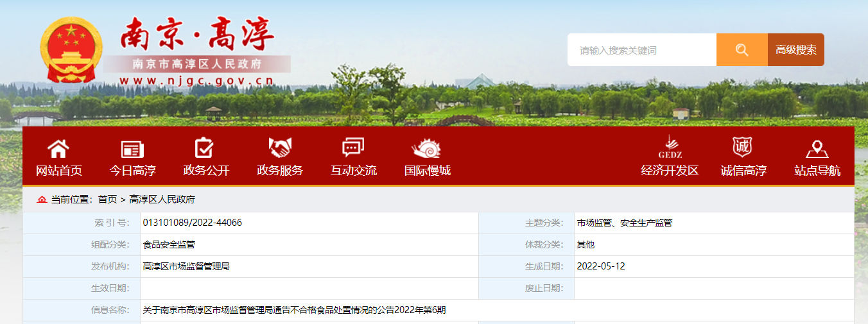Click the www.njgc.gov.cn URL text
The height and width of the screenshot is (324, 868).
click(196, 80)
